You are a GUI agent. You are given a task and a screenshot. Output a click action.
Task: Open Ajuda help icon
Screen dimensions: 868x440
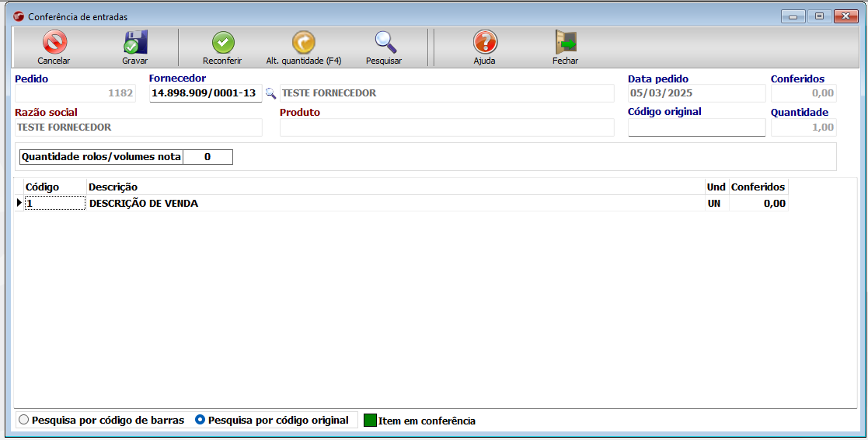[x=484, y=44]
